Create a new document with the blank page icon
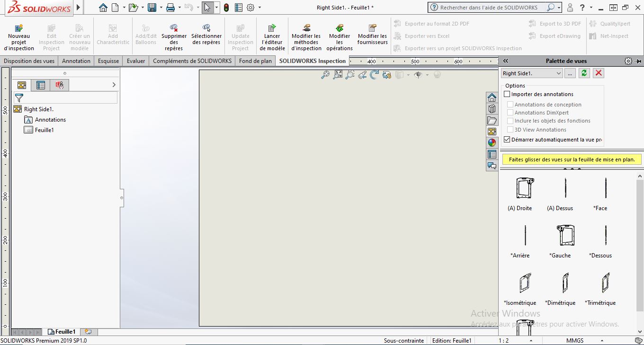Viewport: 644px width, 345px height. (x=115, y=8)
